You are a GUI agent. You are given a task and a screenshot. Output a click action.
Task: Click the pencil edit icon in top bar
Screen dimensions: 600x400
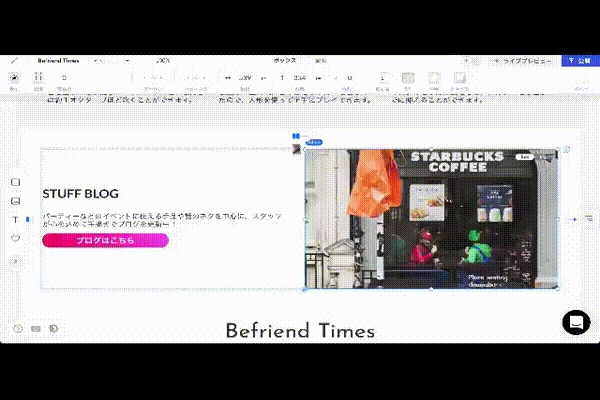(14, 61)
